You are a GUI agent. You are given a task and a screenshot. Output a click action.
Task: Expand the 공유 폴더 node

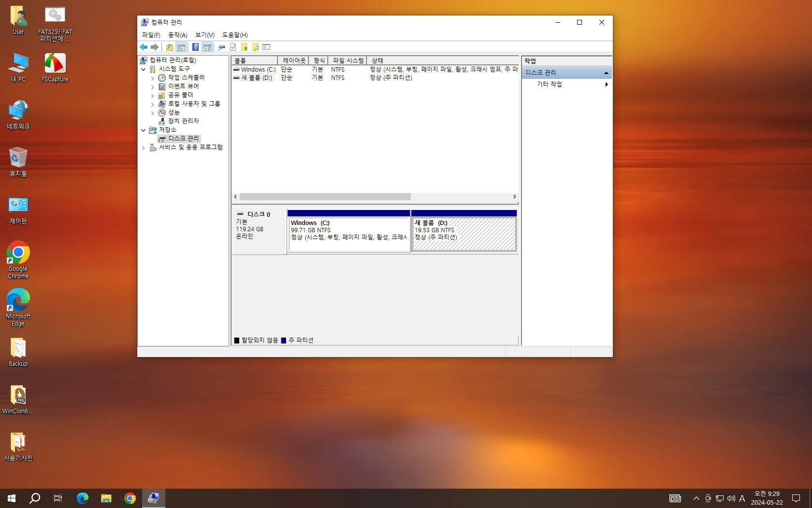pos(153,95)
